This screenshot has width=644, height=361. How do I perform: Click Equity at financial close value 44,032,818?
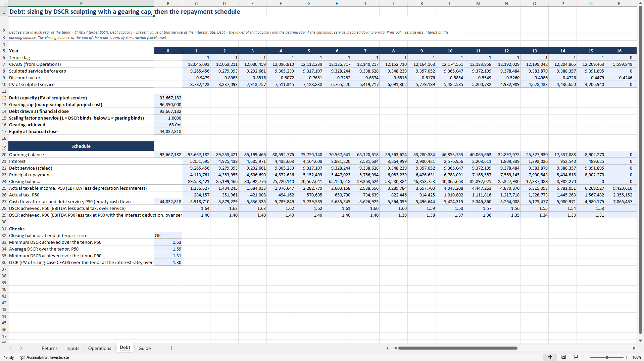(168, 131)
